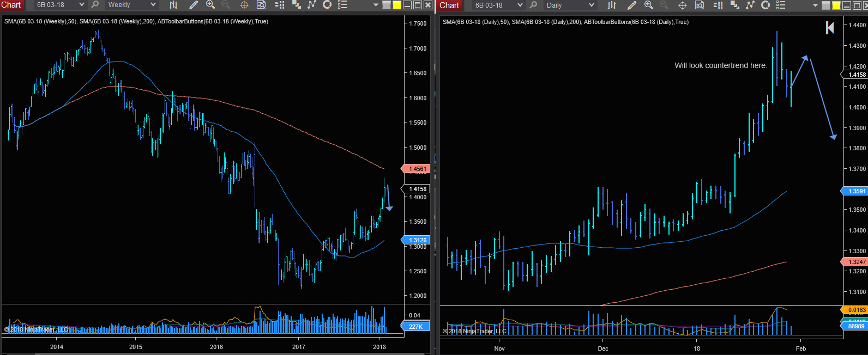Show Data Box in Weekly chart
The height and width of the screenshot is (355, 868).
click(261, 5)
